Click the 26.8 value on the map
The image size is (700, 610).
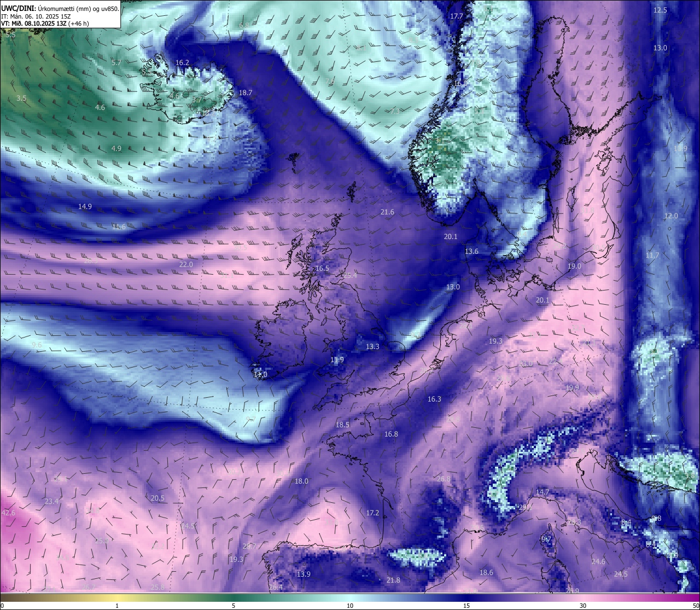tap(444, 479)
